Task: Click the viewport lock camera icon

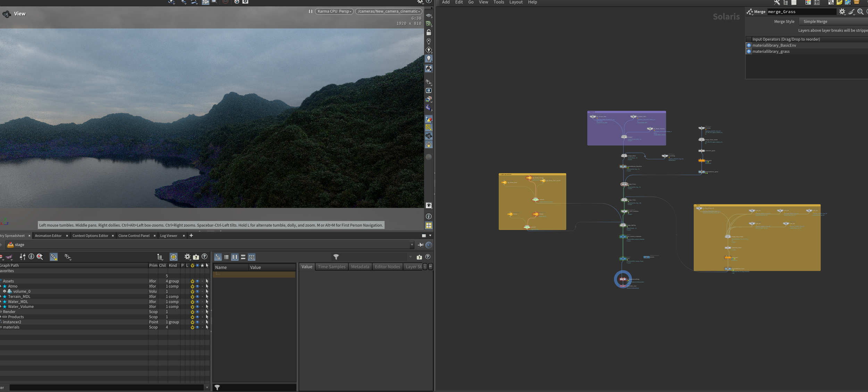Action: pos(429,32)
